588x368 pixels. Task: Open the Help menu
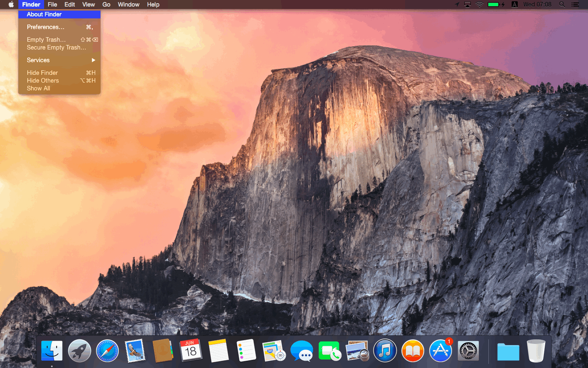coord(153,4)
